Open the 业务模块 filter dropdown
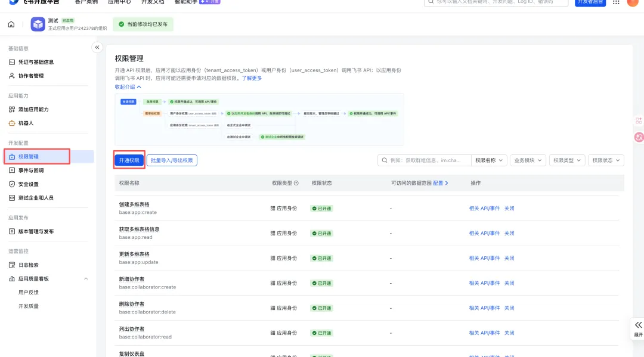This screenshot has width=644, height=357. pos(528,160)
